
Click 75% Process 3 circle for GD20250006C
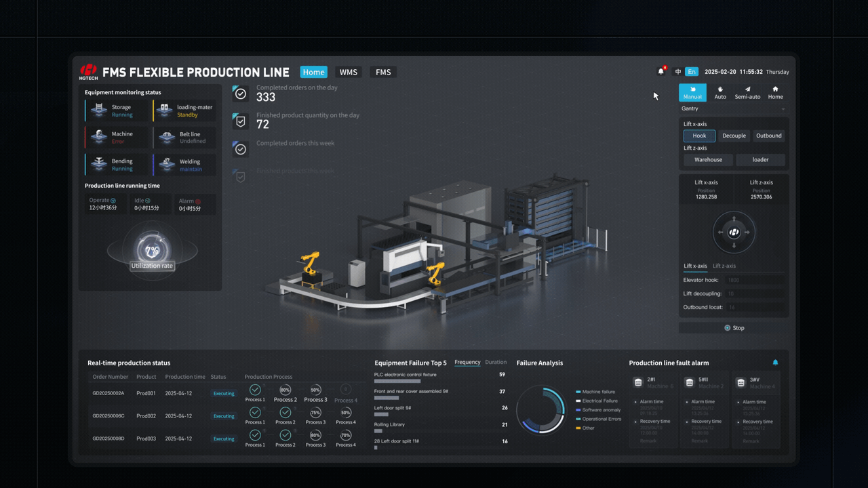point(315,412)
